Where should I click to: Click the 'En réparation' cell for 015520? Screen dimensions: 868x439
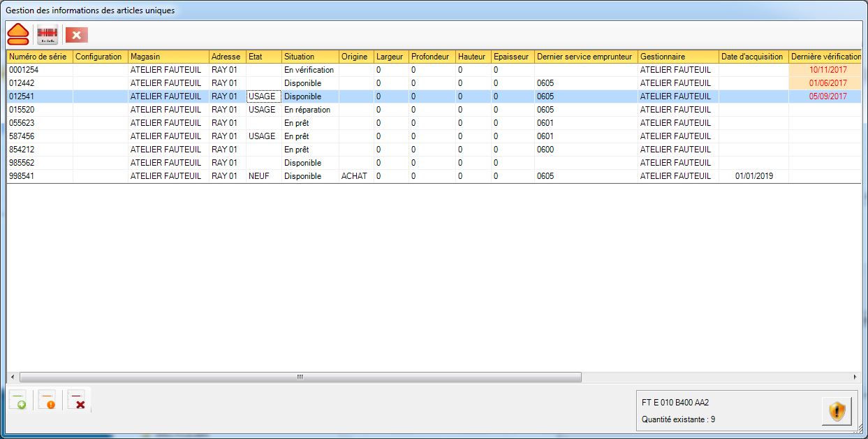click(309, 110)
